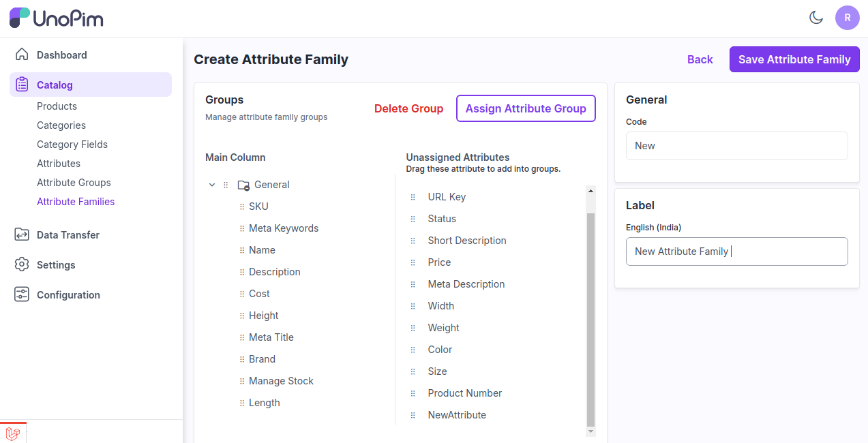Open Configuration via its sliders icon

point(22,294)
